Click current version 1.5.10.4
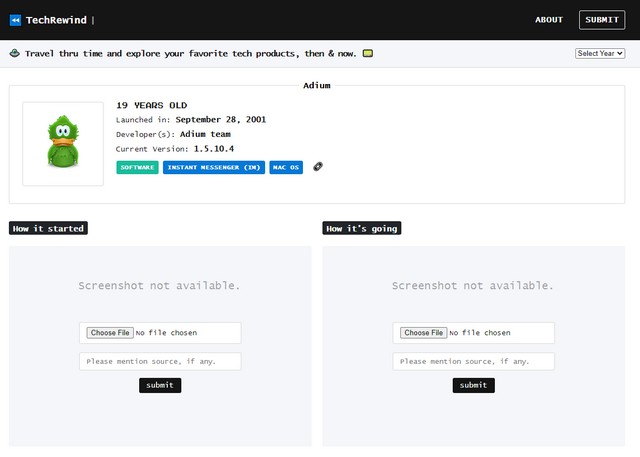640x457 pixels. tap(214, 149)
